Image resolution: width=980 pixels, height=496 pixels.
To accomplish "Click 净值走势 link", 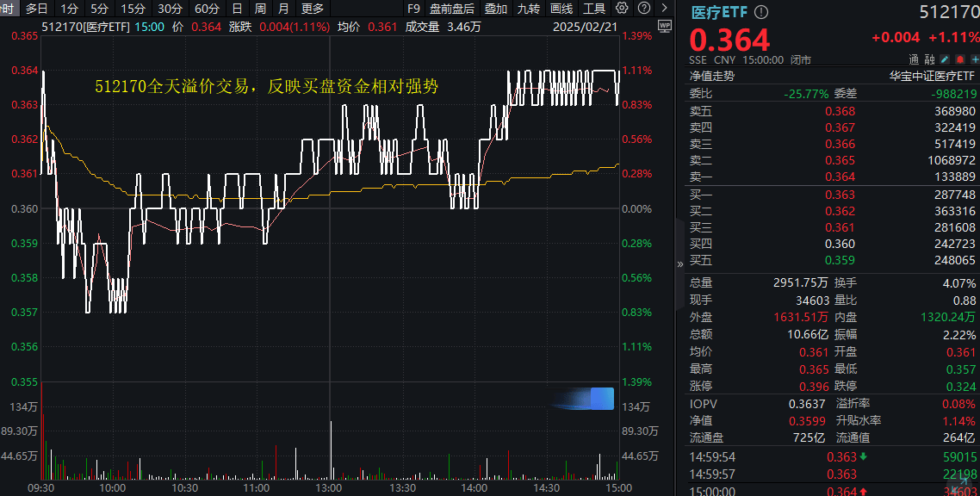I will 712,77.
